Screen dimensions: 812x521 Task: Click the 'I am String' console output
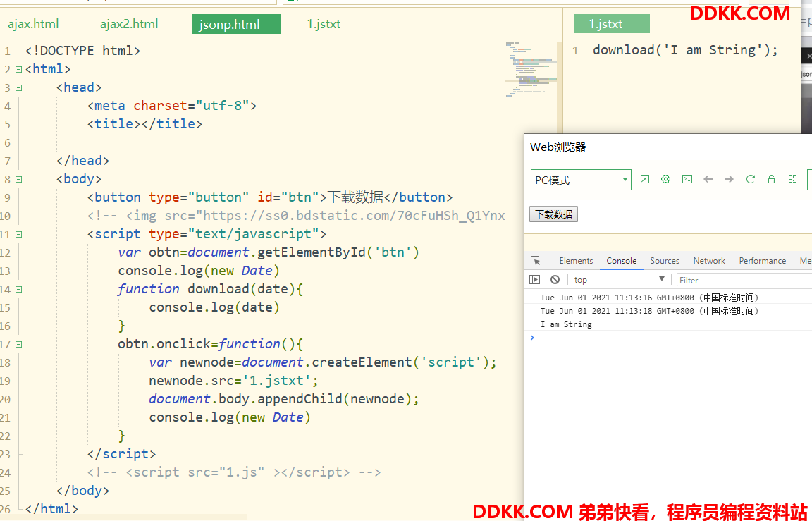pos(566,324)
